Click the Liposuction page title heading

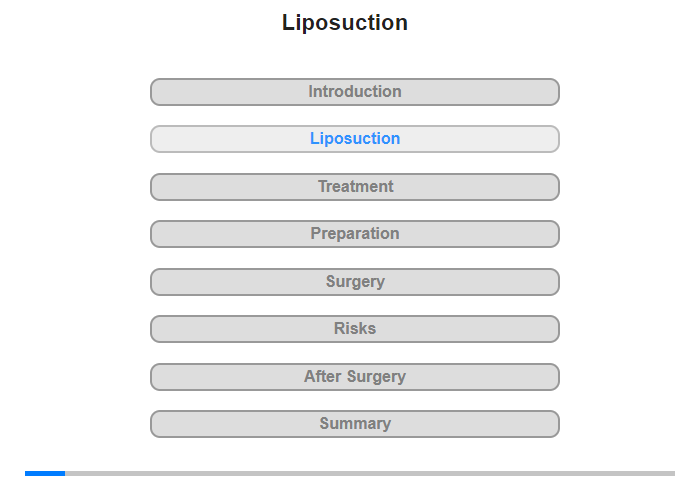click(345, 23)
